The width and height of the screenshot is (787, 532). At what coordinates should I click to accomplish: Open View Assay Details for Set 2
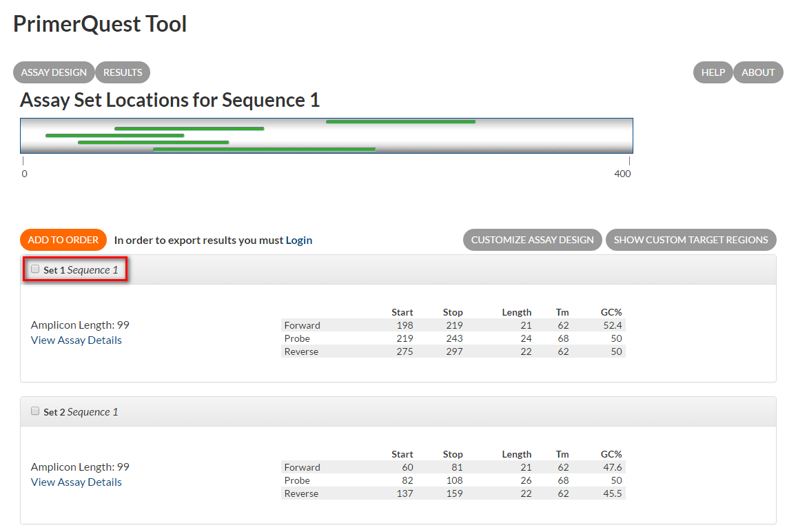76,482
